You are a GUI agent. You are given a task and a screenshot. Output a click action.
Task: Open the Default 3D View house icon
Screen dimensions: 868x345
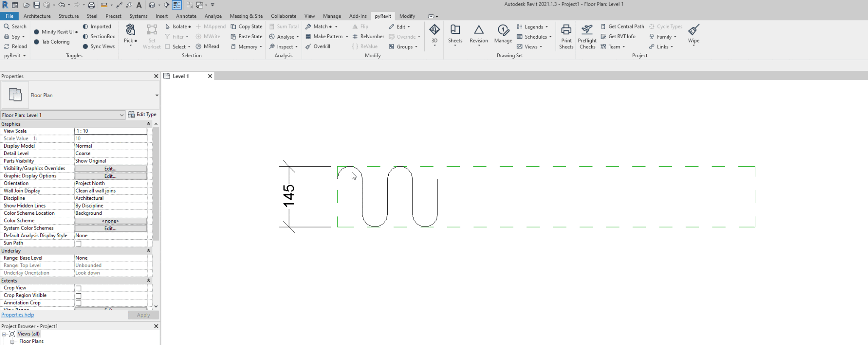click(152, 5)
